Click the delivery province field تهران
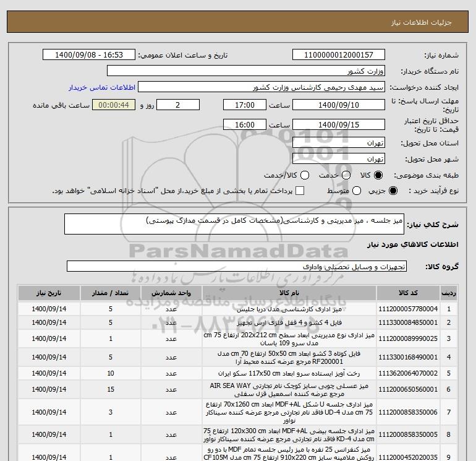The image size is (476, 461). (x=339, y=142)
